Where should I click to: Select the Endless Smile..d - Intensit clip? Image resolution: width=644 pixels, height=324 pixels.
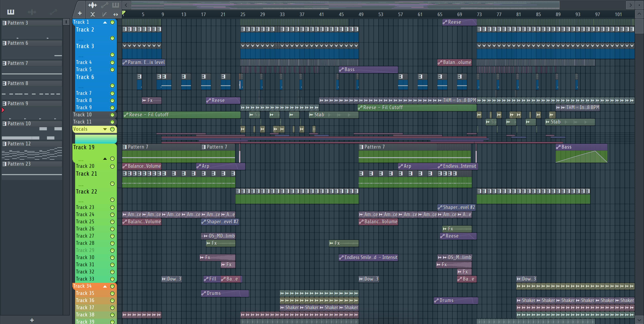(x=368, y=258)
